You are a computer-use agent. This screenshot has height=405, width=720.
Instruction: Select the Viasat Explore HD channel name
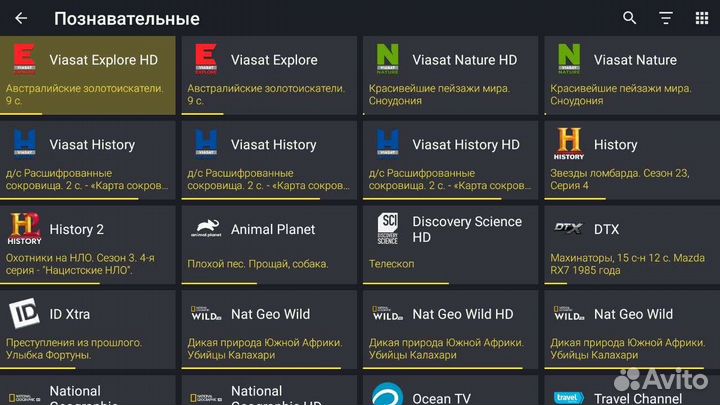pos(104,60)
